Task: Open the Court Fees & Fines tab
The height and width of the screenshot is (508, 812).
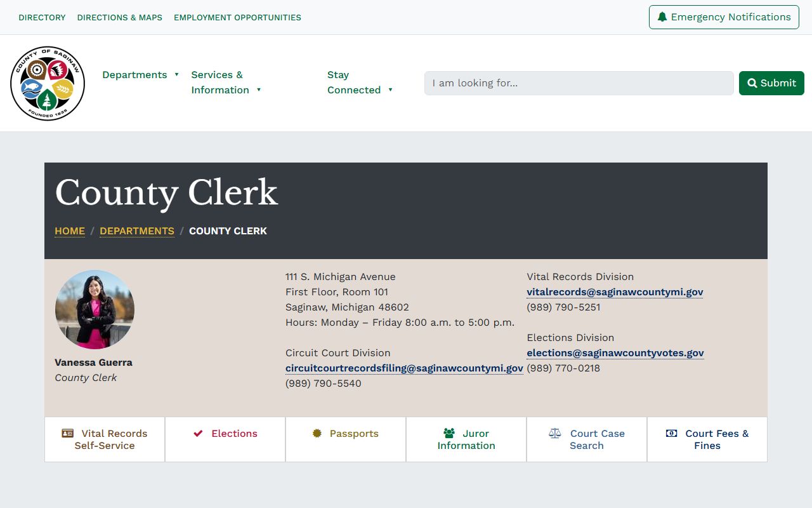Action: 707,439
